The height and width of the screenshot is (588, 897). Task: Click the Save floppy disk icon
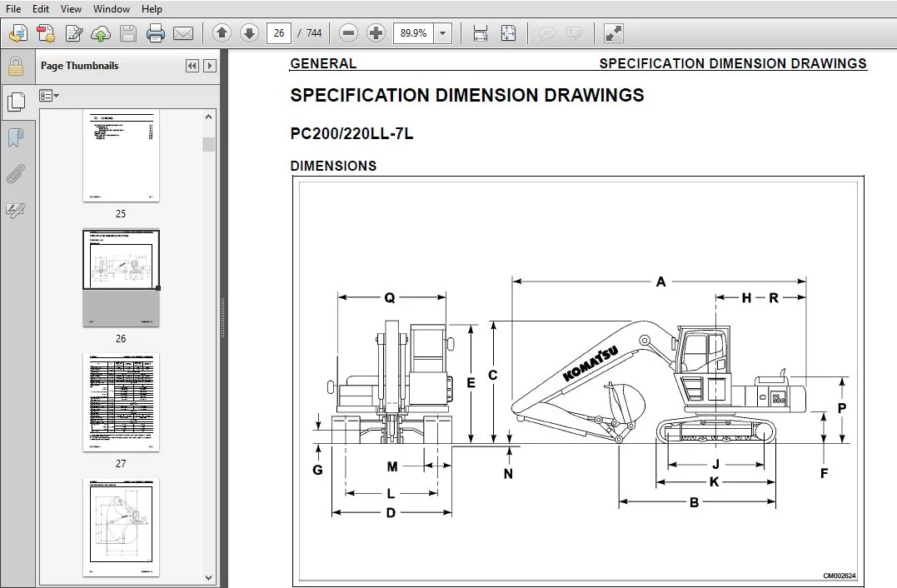(x=128, y=33)
